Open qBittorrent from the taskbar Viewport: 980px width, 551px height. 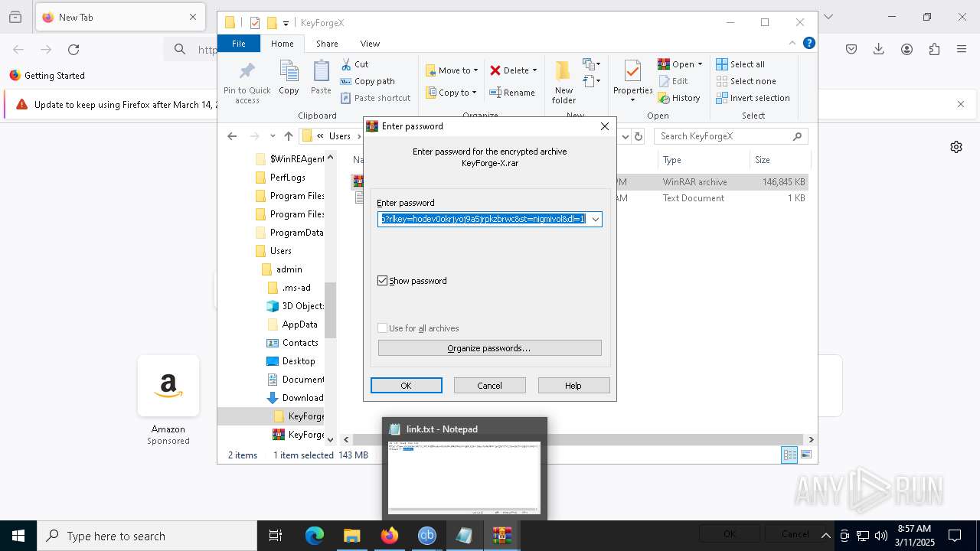coord(426,536)
